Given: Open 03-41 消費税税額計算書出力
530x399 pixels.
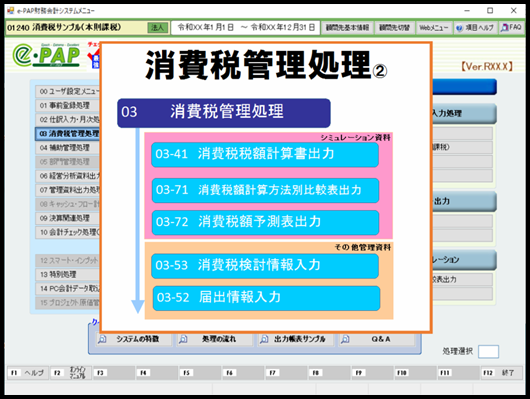Looking at the screenshot, I should pos(265,155).
